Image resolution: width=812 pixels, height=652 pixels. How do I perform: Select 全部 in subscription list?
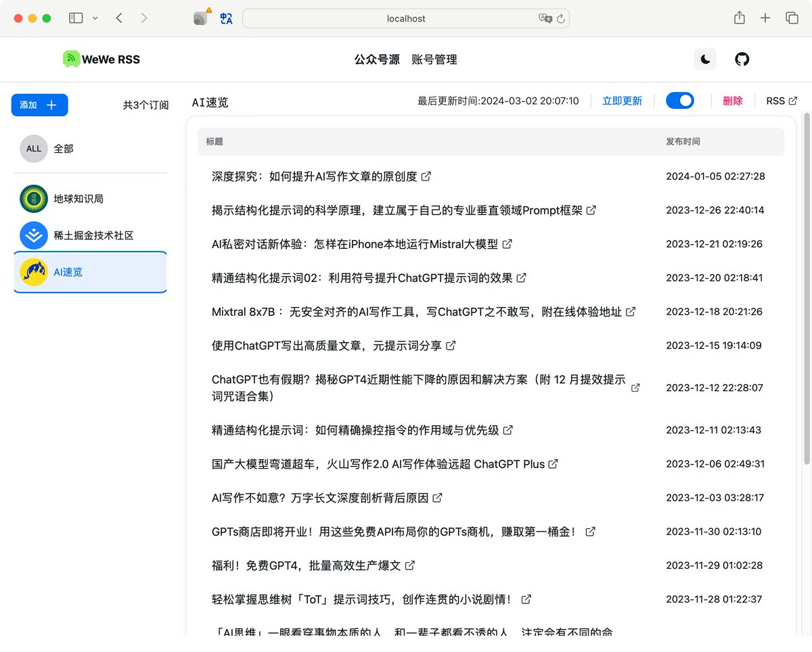(x=90, y=149)
